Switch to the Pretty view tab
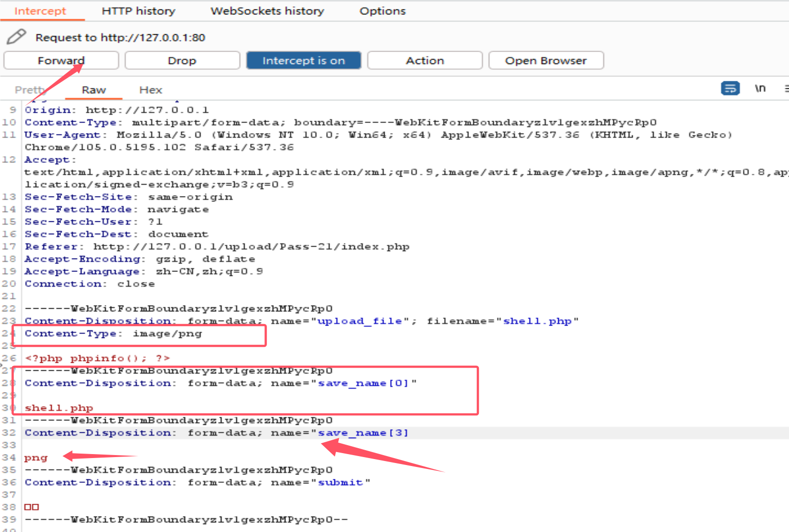Image resolution: width=789 pixels, height=532 pixels. point(30,90)
